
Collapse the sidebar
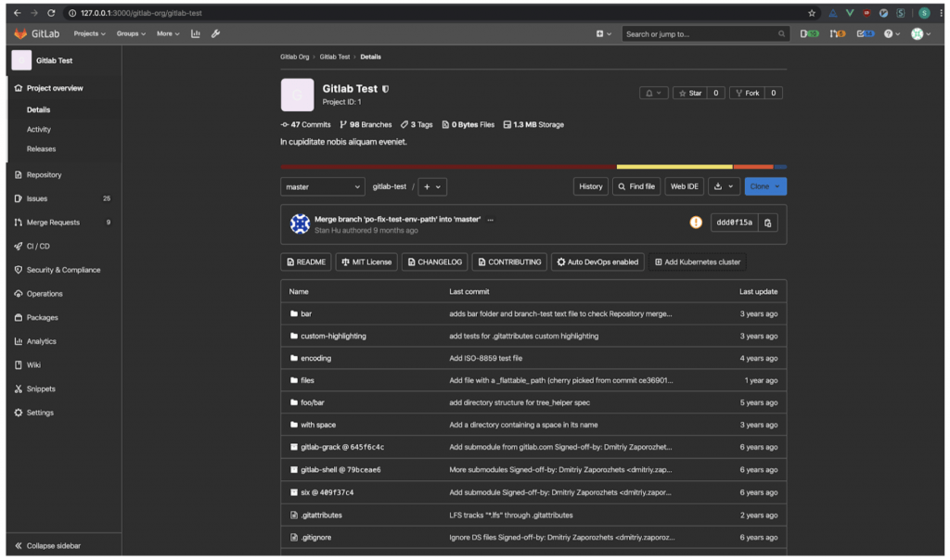pos(48,546)
